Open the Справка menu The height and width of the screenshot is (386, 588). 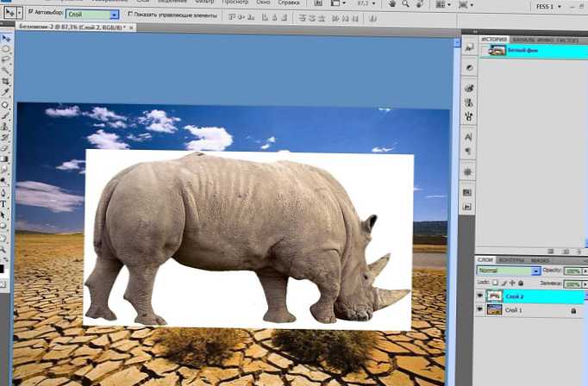pyautogui.click(x=289, y=3)
